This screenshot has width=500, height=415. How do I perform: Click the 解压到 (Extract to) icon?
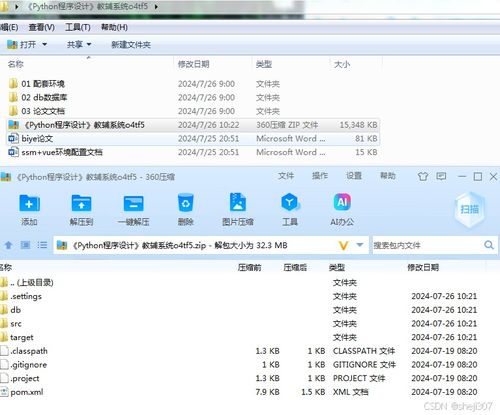click(81, 203)
